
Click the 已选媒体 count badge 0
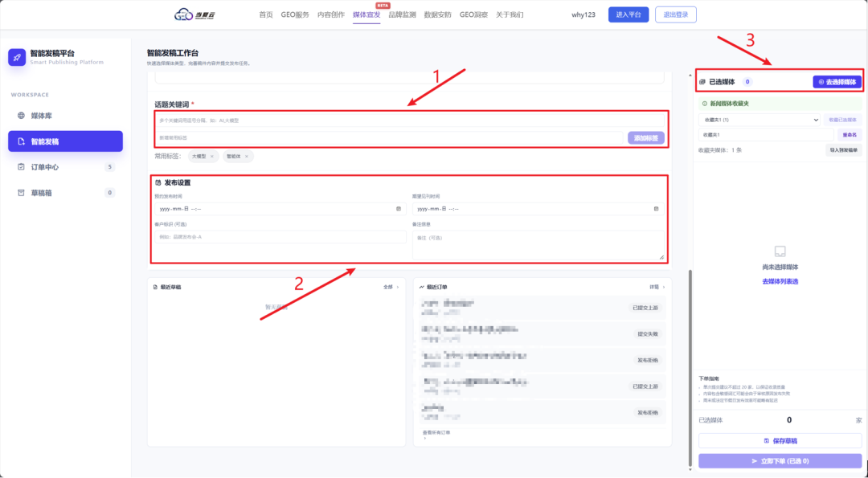coord(747,82)
